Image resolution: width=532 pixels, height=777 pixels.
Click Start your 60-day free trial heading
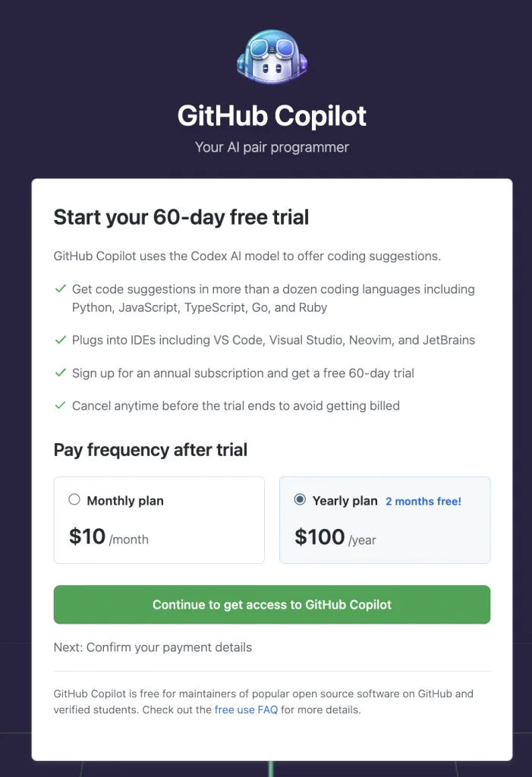[181, 218]
